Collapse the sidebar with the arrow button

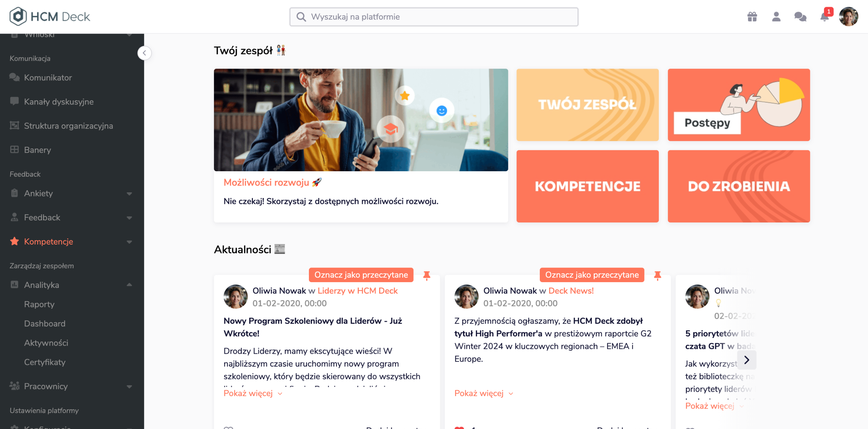(144, 53)
